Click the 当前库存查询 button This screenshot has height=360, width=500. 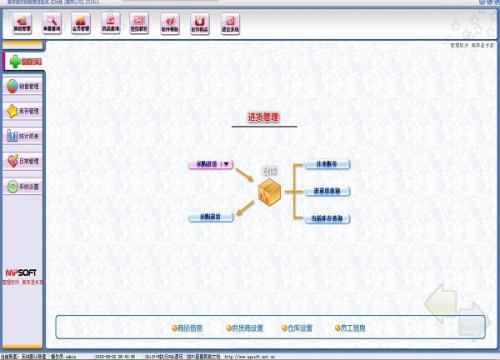327,219
